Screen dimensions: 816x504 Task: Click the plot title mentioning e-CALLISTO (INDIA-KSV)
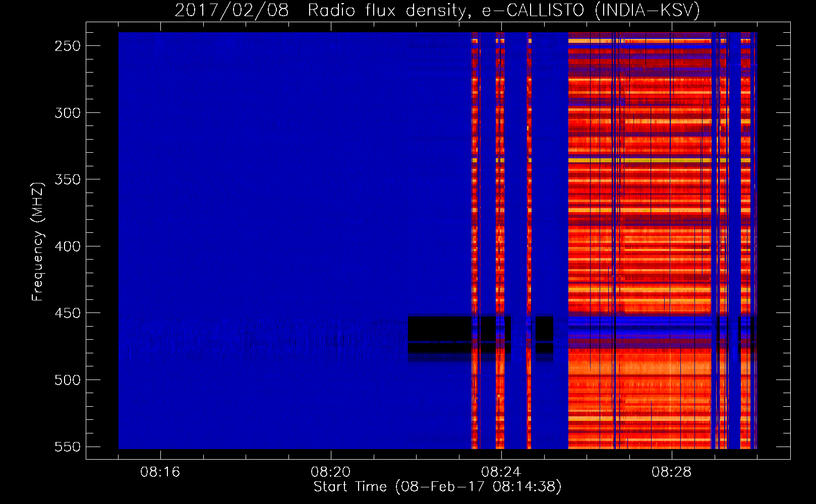click(x=437, y=10)
